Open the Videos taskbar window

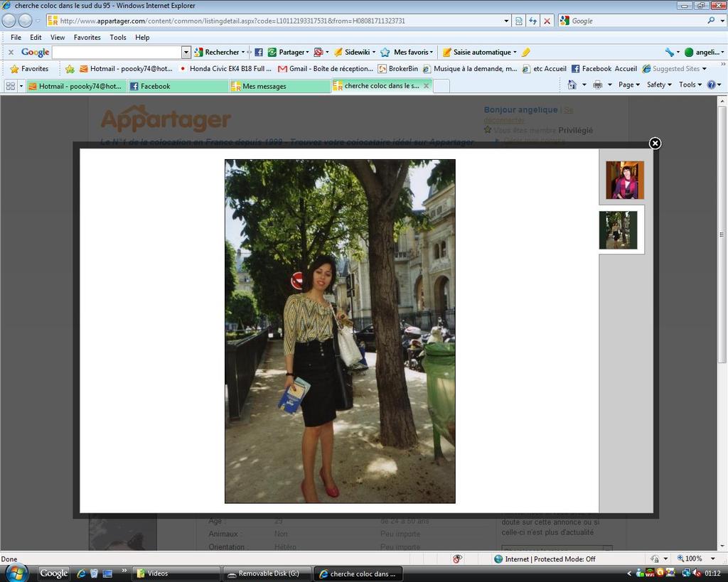(x=176, y=573)
